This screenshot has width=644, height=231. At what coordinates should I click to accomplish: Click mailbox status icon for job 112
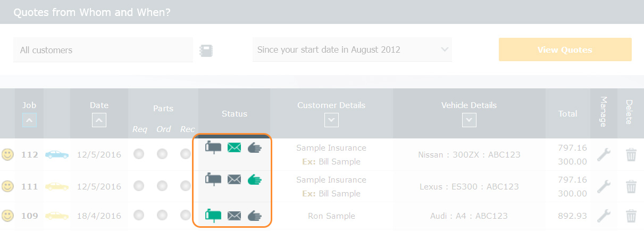213,147
